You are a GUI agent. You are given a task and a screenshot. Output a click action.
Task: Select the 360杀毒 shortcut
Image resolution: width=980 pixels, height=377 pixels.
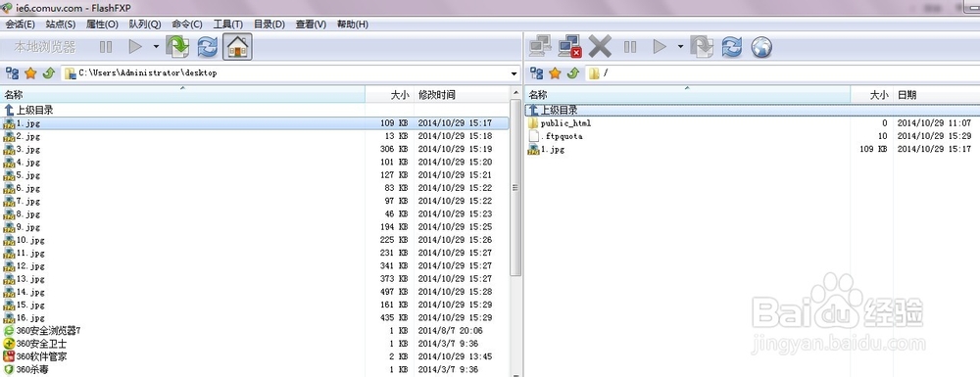pyautogui.click(x=255, y=369)
